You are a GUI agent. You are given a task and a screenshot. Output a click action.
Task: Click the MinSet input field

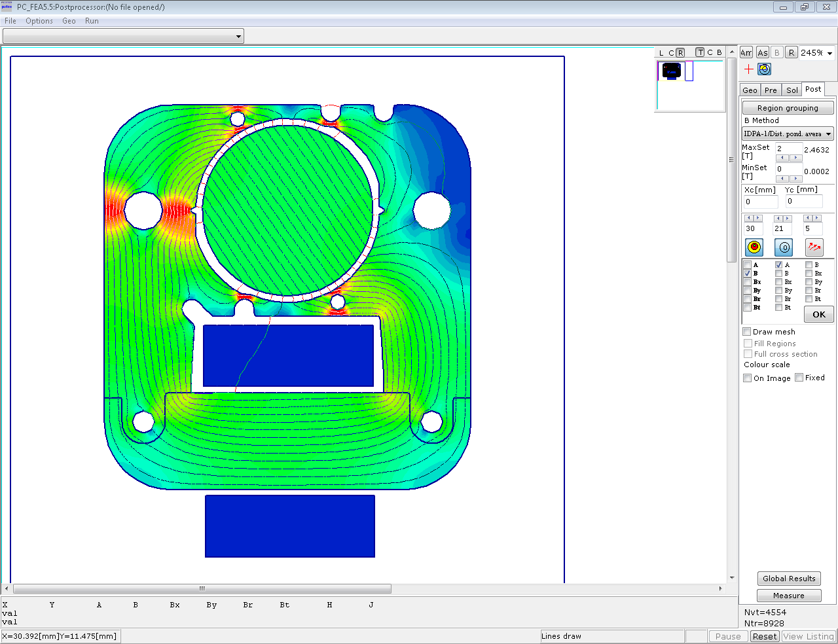click(788, 169)
